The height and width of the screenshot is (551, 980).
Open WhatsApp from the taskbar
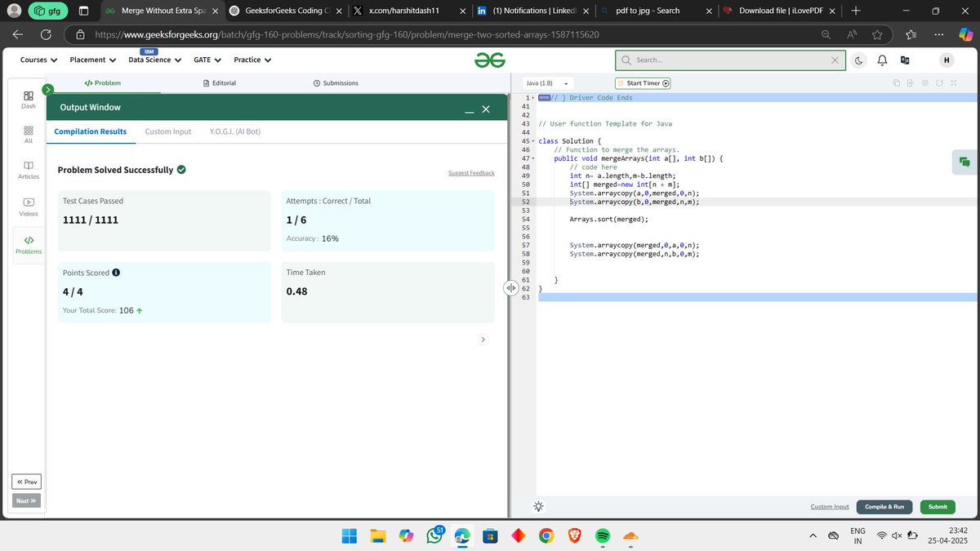434,535
